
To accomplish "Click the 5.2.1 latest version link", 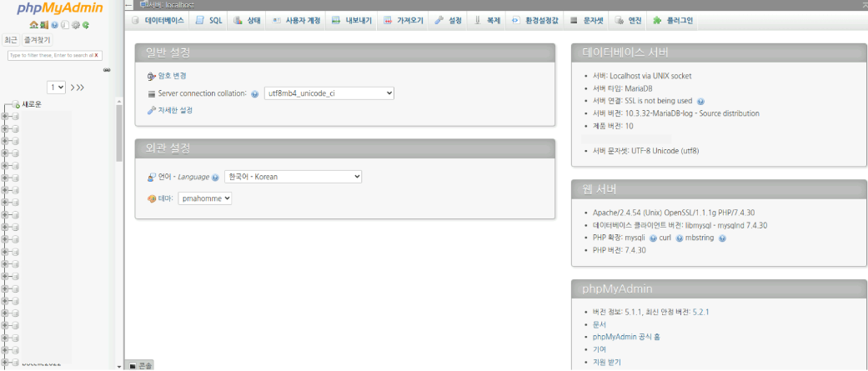I will (701, 312).
